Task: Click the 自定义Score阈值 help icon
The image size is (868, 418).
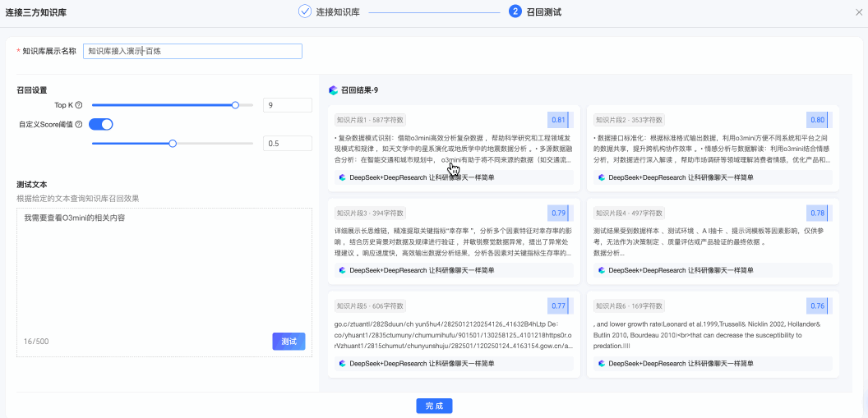Action: [79, 124]
